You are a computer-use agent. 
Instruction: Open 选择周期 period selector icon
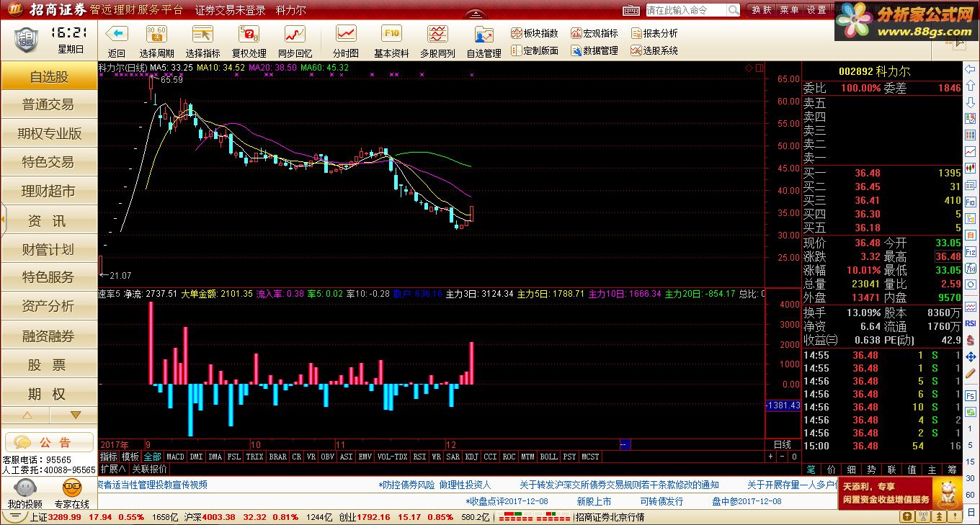click(156, 34)
